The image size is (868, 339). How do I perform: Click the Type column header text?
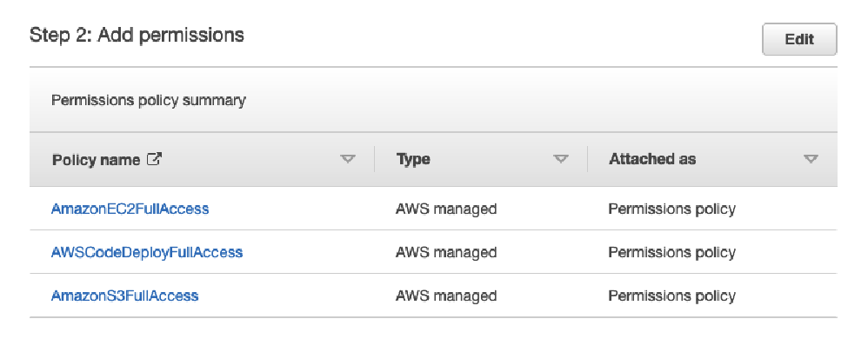[x=413, y=160]
